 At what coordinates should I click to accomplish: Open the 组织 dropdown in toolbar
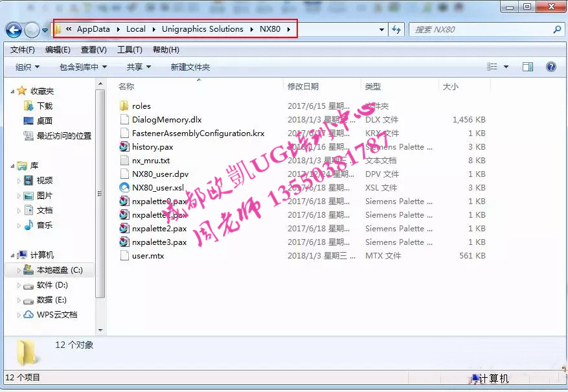(28, 67)
